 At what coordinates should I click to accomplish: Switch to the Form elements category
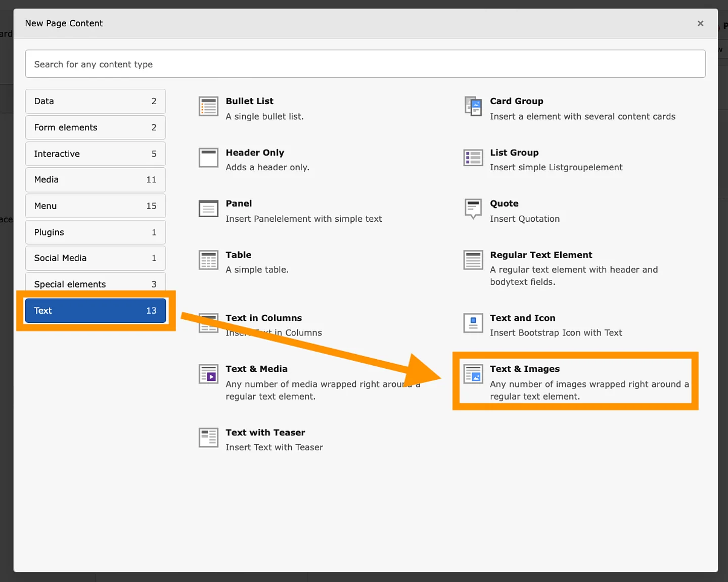click(95, 128)
